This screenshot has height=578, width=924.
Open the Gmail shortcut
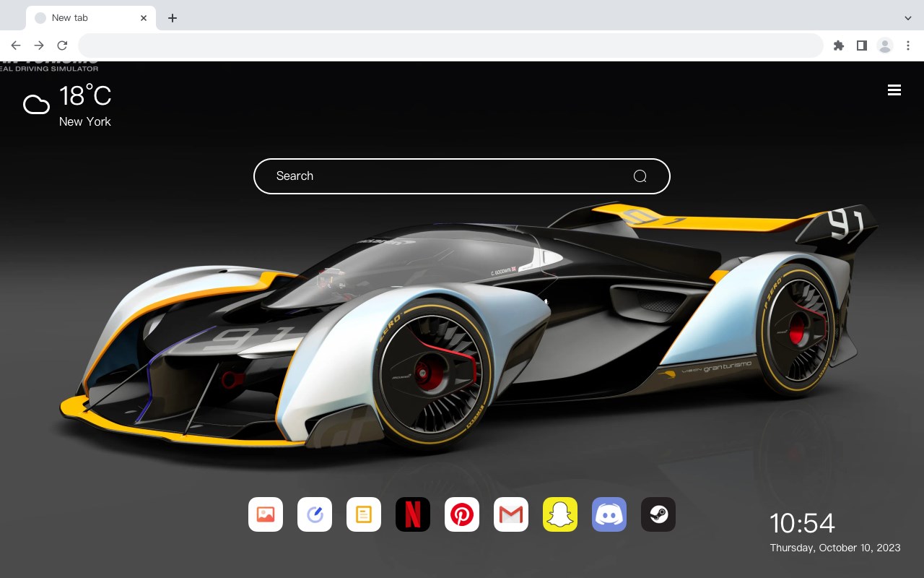point(511,514)
